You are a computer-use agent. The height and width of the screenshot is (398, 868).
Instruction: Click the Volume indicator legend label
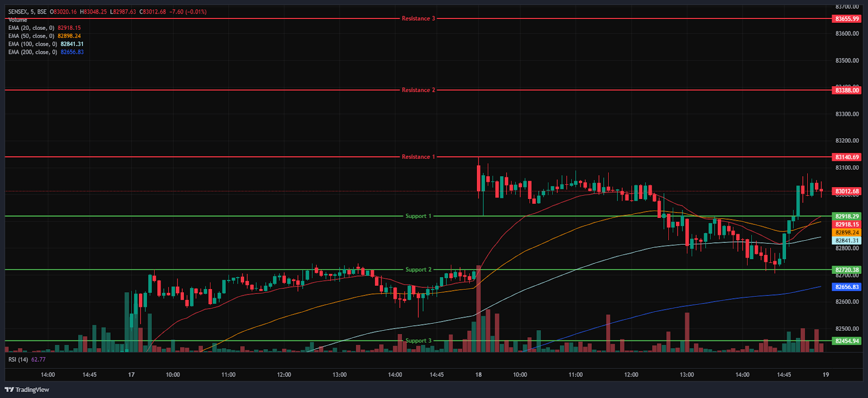point(17,20)
